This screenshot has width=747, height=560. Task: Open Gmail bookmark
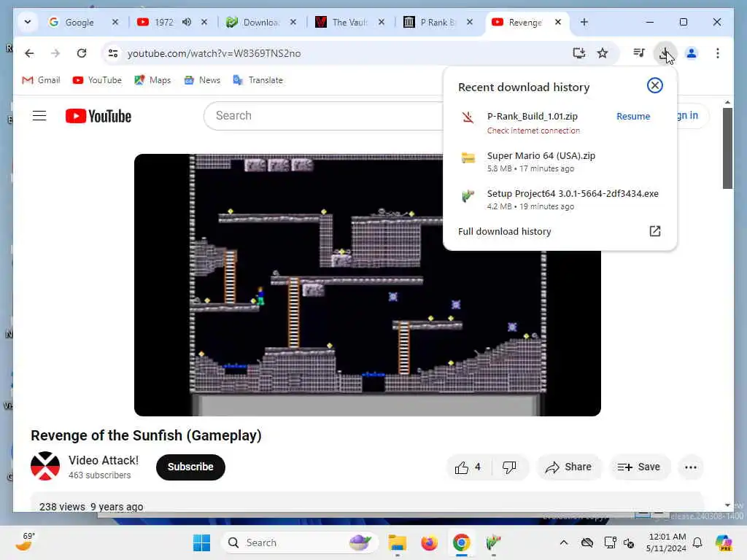41,80
